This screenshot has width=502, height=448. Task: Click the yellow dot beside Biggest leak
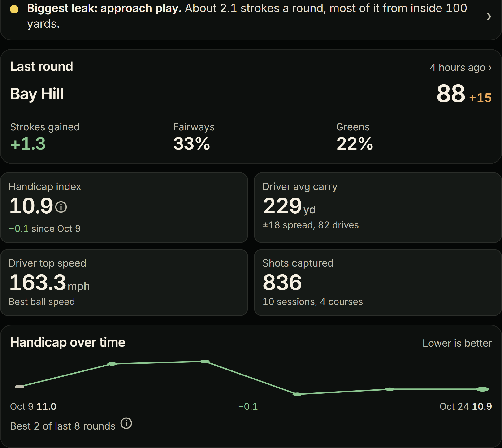click(x=14, y=9)
